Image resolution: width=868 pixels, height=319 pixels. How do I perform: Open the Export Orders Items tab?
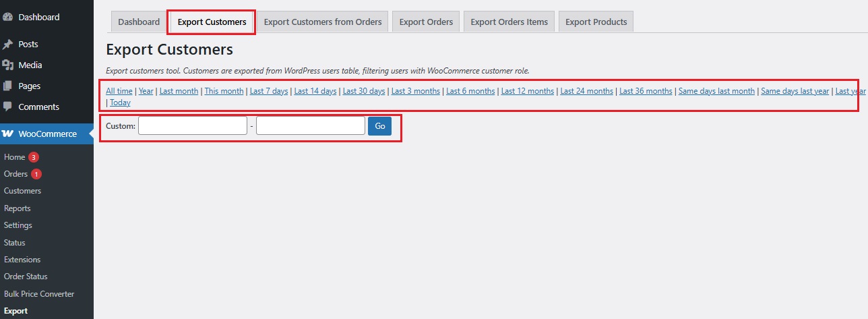coord(509,22)
